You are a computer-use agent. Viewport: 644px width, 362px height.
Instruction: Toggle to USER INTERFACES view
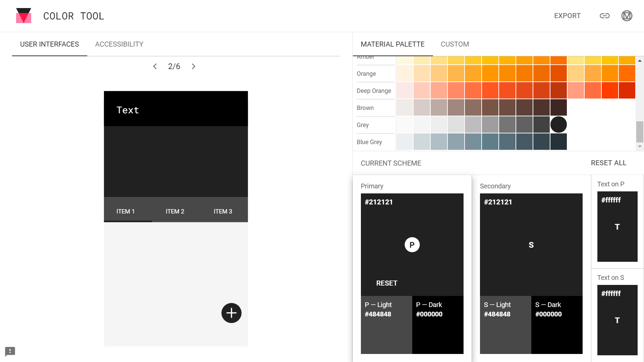[50, 44]
